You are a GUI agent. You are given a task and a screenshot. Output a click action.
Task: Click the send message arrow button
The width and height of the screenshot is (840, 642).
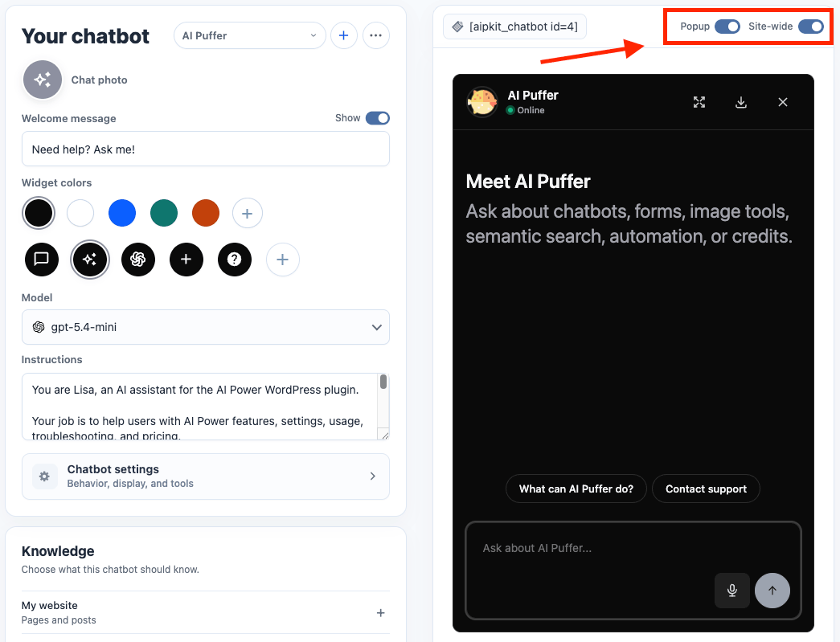coord(772,590)
